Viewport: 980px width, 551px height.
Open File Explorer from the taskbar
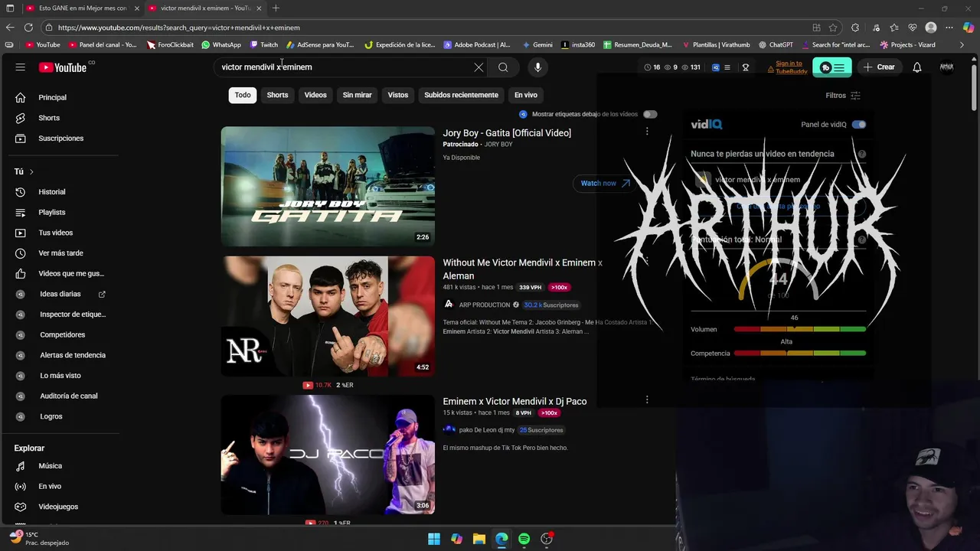coord(479,539)
